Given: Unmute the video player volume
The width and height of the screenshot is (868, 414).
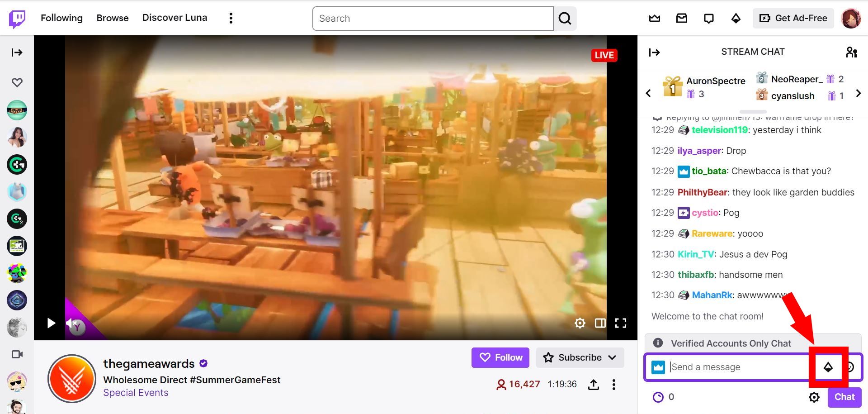Looking at the screenshot, I should tap(70, 323).
